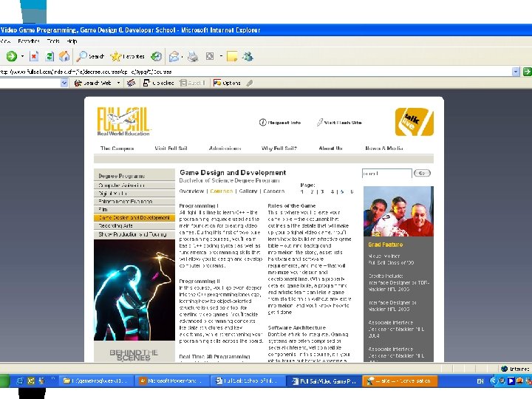Click the green Go arrow beside address bar
Viewport: 532px width, 399px height.
pos(527,72)
